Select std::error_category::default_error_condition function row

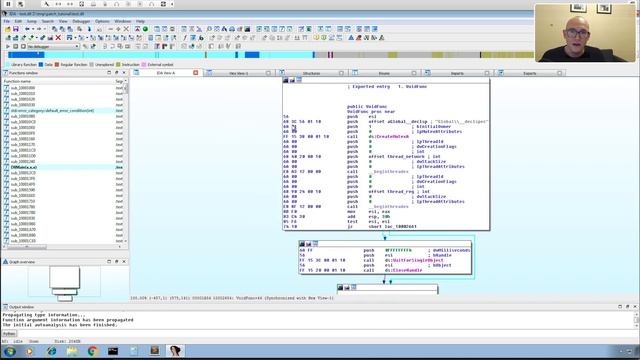tap(63, 111)
